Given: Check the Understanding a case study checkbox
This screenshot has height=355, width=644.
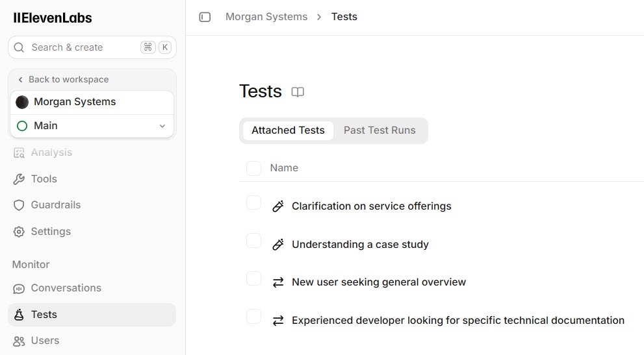Looking at the screenshot, I should pos(253,241).
